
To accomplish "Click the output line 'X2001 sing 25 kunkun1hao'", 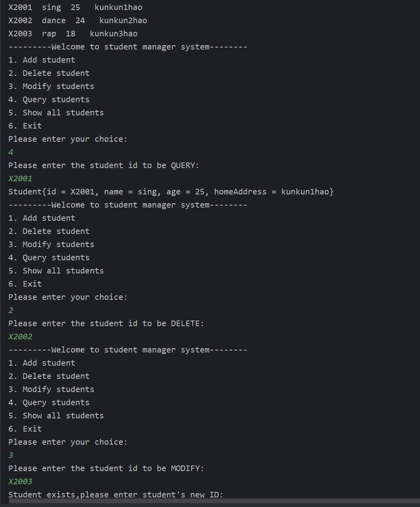I will 75,8.
